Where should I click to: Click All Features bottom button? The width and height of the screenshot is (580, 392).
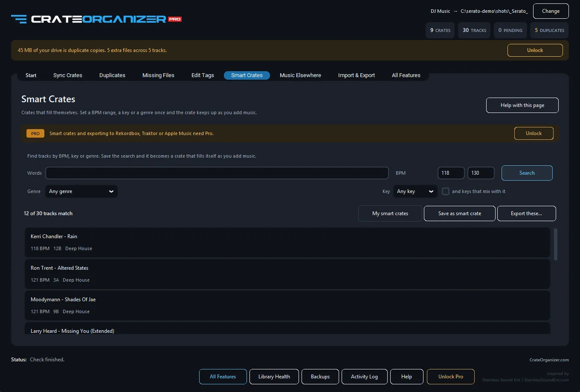pos(223,377)
